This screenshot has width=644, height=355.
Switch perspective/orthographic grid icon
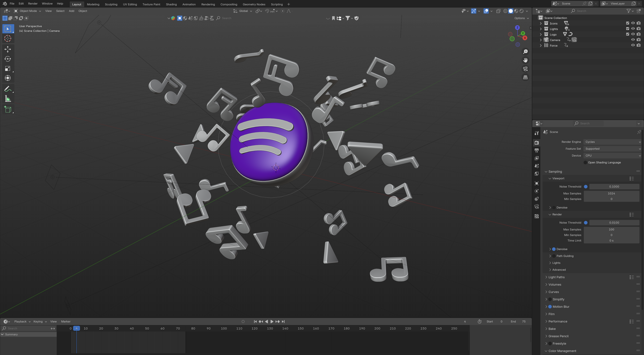pos(525,77)
